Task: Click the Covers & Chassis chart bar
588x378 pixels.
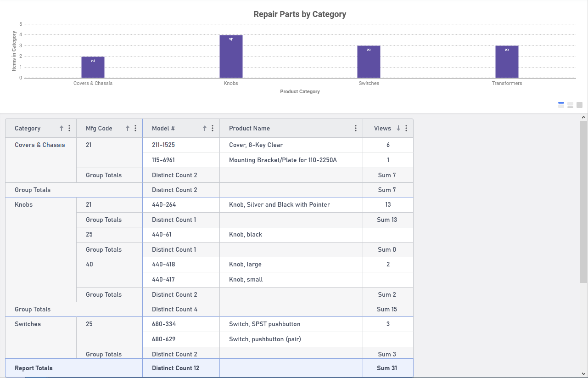Action: click(93, 67)
